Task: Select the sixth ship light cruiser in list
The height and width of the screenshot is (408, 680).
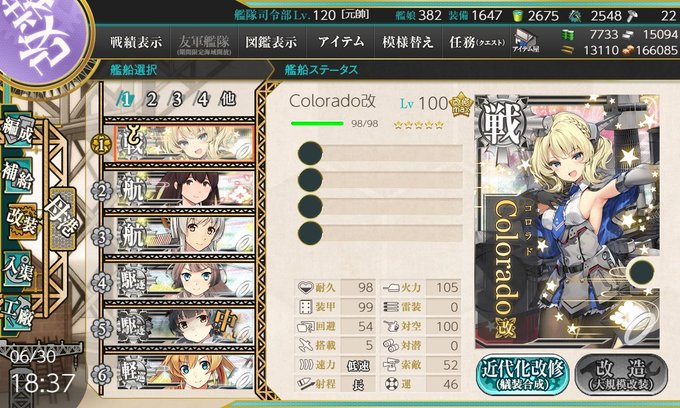Action: click(184, 373)
